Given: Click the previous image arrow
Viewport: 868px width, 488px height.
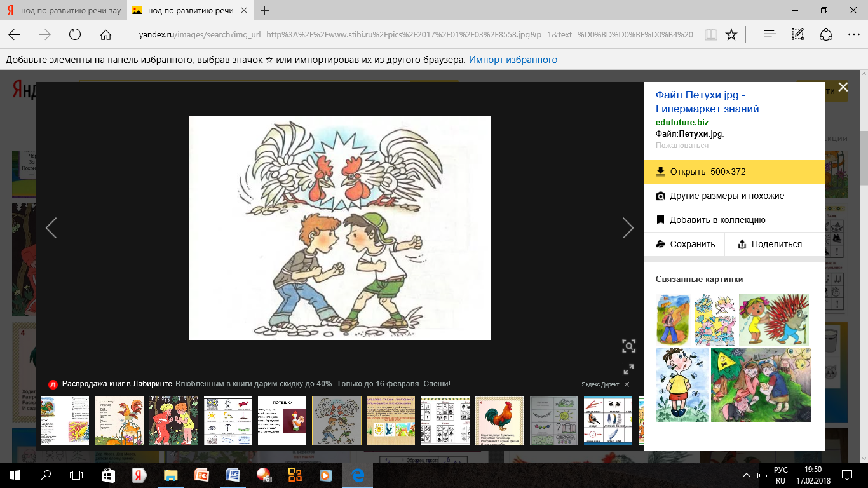Looking at the screenshot, I should pos(51,227).
